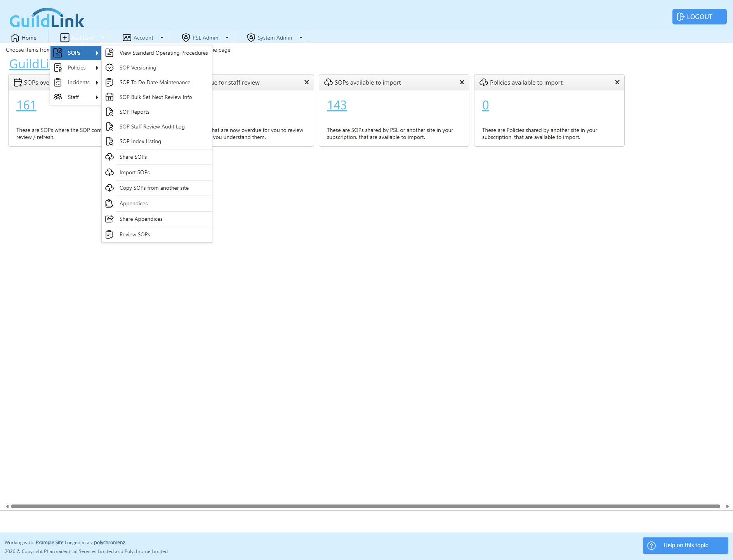Close the SOPs available to import panel

click(462, 82)
